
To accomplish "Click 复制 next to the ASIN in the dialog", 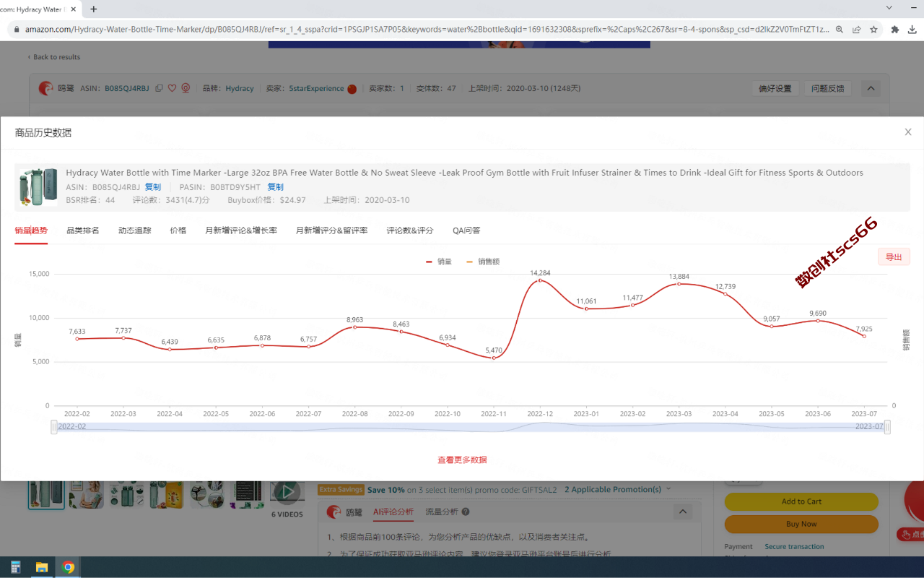I will [153, 187].
